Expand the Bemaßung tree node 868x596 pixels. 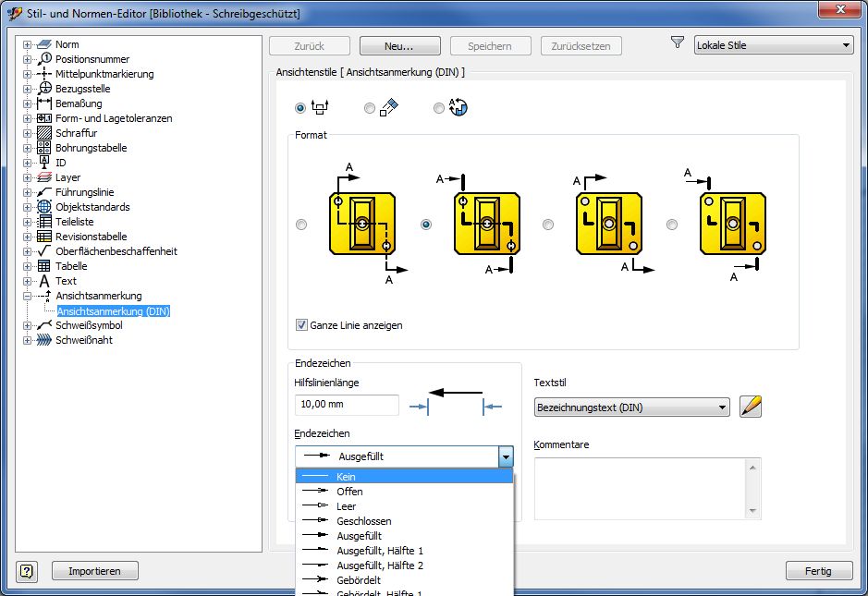[x=27, y=103]
